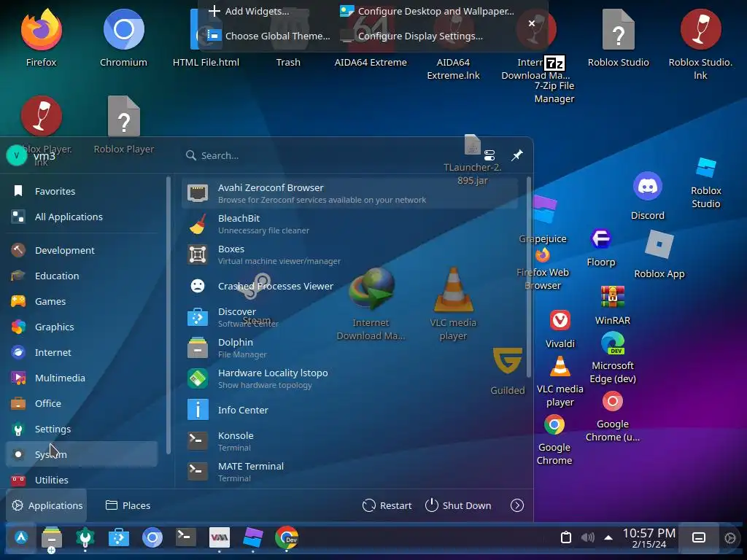Select the Internet category
The height and width of the screenshot is (560, 747).
(82, 352)
